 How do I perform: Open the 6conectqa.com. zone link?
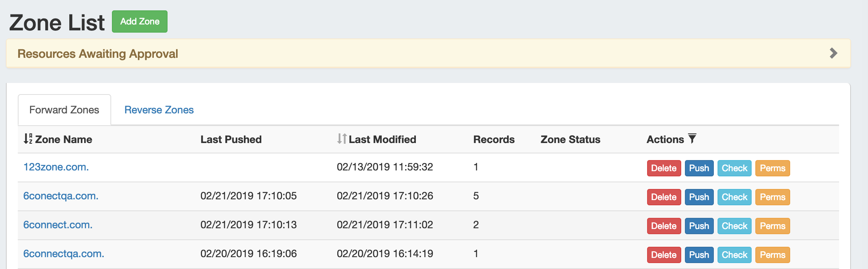(x=61, y=196)
